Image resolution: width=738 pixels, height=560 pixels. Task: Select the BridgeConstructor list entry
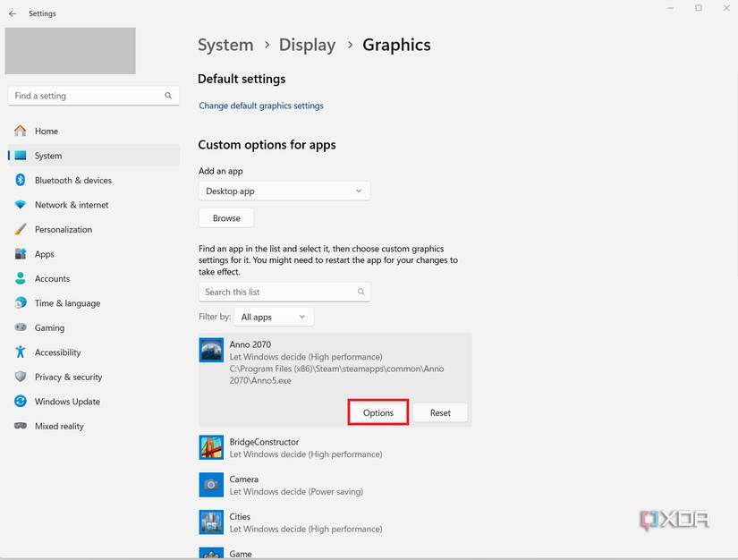pos(335,447)
